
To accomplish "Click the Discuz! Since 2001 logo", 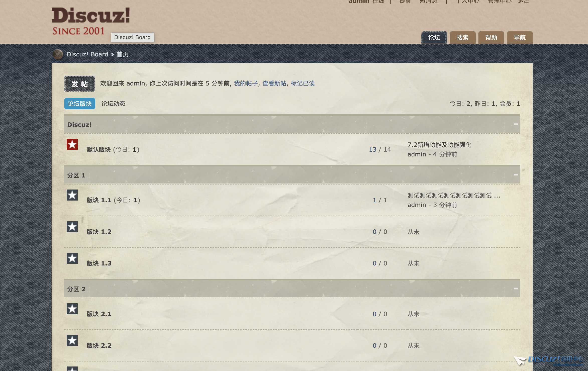I will 91,21.
